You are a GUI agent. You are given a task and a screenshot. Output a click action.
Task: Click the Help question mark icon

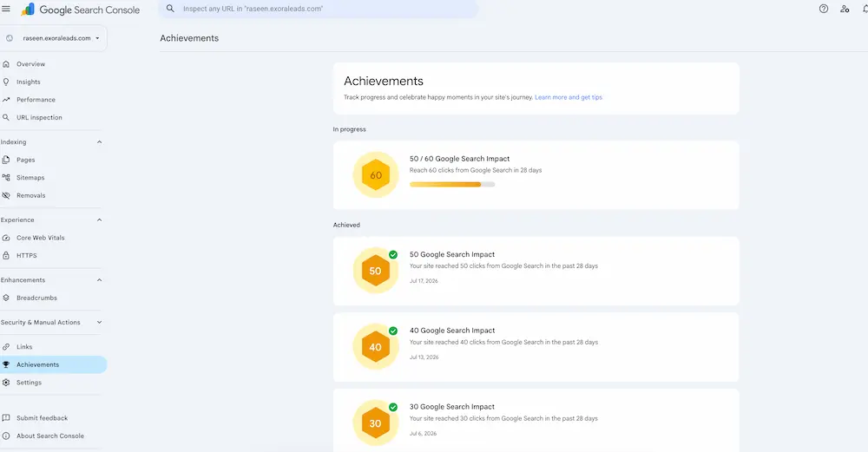(x=824, y=9)
